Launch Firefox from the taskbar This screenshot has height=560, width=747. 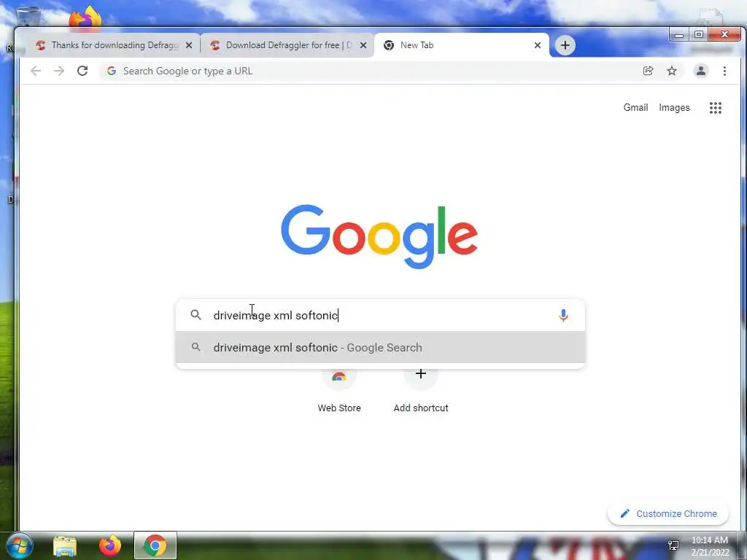110,545
